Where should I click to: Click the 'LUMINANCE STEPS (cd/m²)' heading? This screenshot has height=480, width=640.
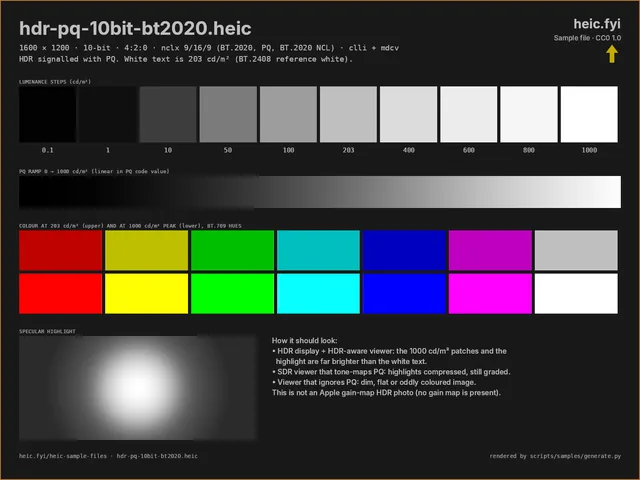55,82
